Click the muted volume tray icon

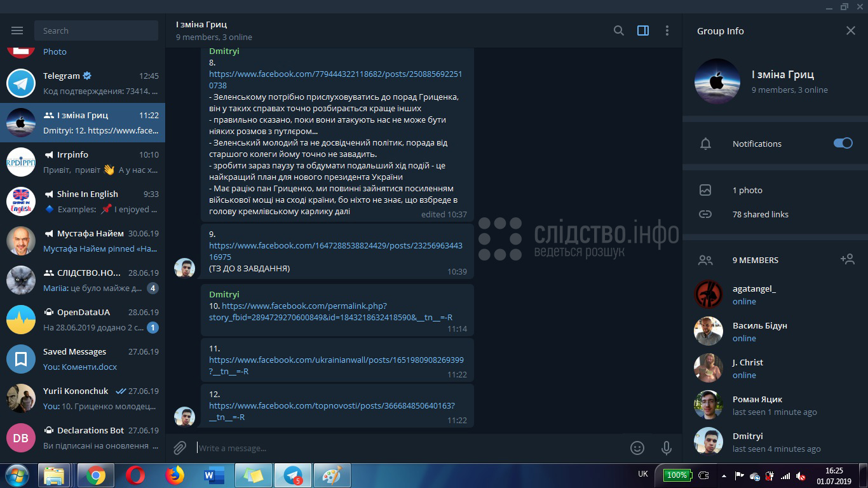point(801,475)
